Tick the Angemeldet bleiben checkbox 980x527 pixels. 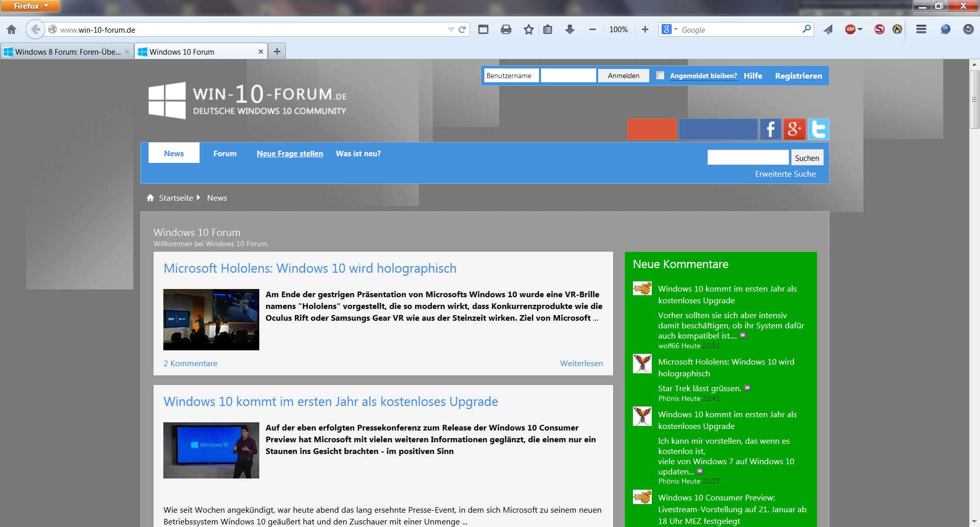click(x=660, y=76)
